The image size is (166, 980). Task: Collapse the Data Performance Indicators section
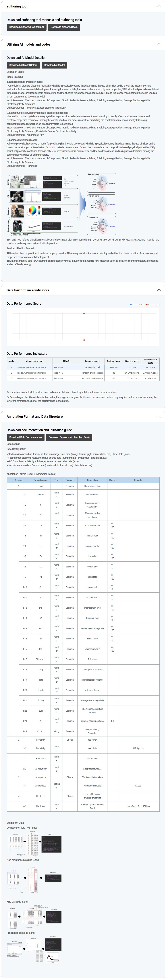159,290
